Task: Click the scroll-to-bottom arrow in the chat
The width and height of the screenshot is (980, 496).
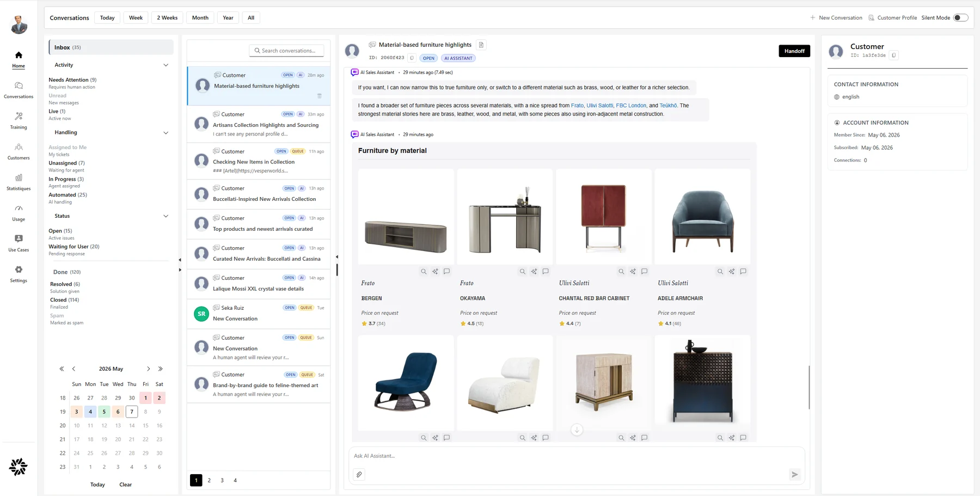Action: click(x=577, y=430)
